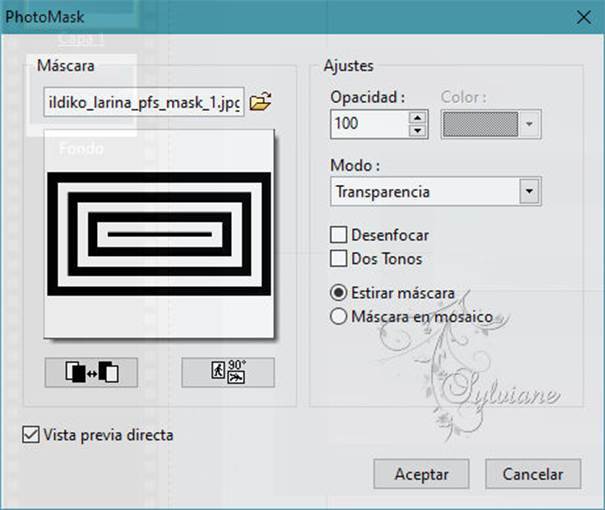Click the Opacidad value field
Viewport: 605px width, 510px height.
pos(369,124)
